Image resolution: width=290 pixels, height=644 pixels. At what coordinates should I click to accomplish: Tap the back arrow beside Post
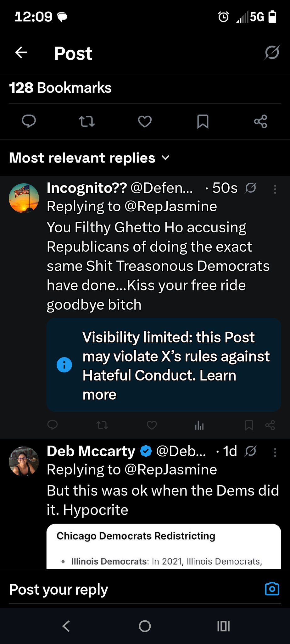[21, 53]
